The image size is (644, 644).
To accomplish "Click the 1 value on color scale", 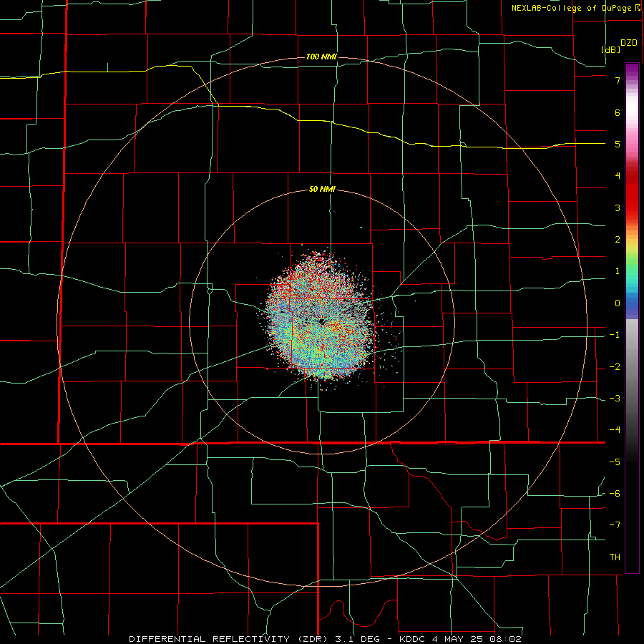I will [618, 271].
